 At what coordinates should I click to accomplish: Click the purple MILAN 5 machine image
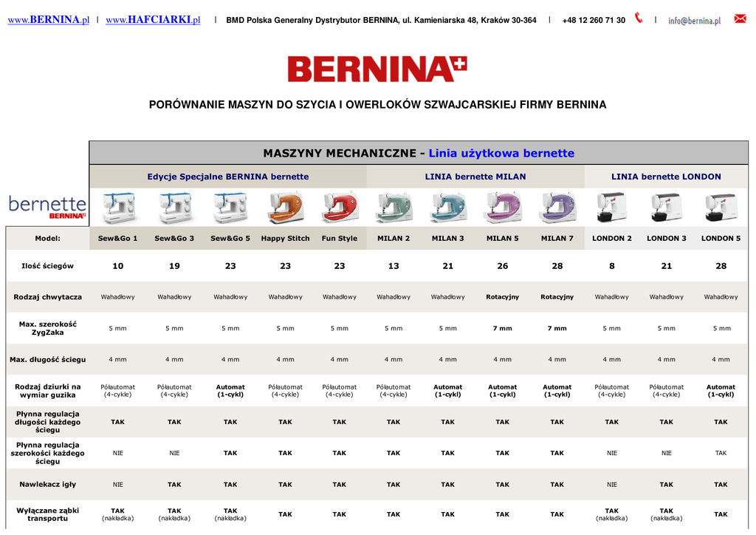pos(503,208)
